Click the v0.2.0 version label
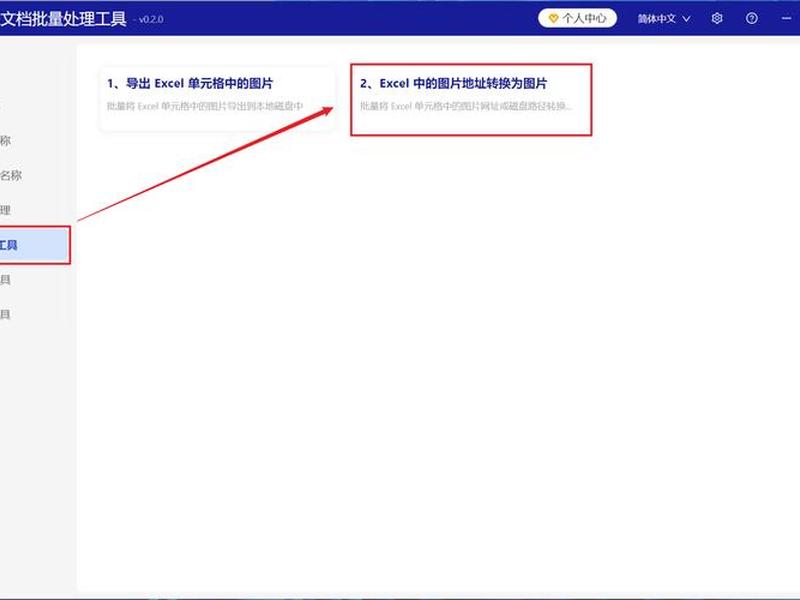 [x=151, y=19]
